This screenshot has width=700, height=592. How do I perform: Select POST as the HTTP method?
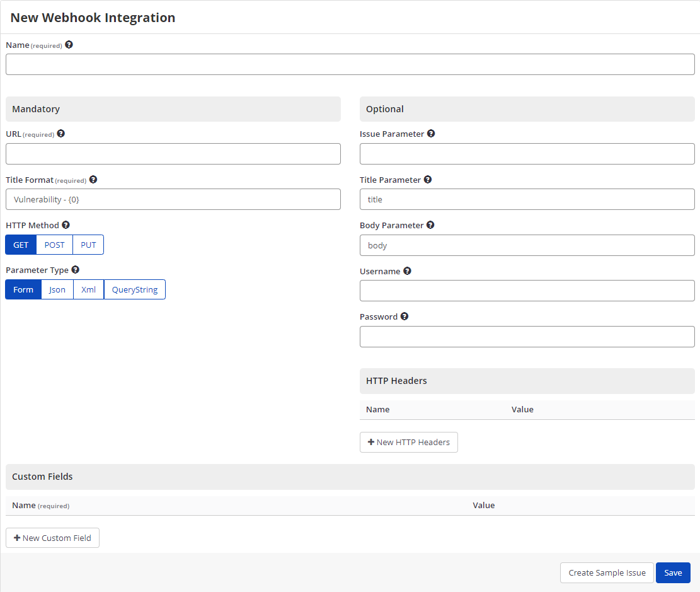click(x=54, y=245)
